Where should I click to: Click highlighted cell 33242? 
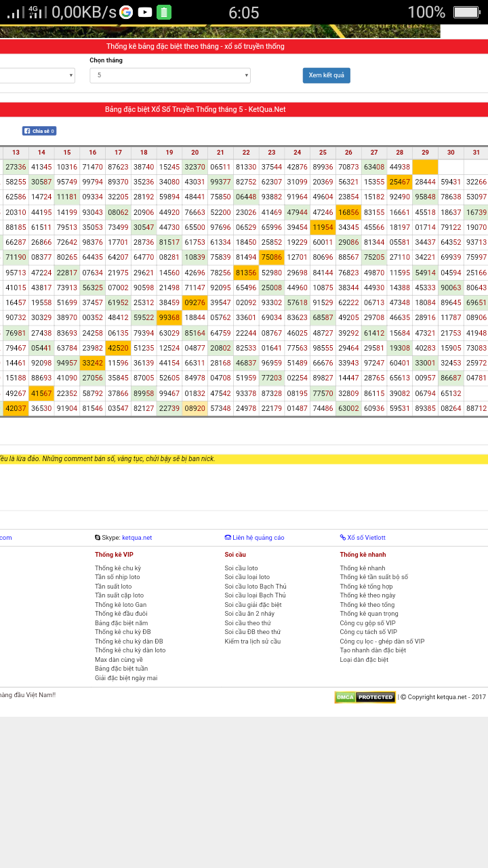coord(92,363)
